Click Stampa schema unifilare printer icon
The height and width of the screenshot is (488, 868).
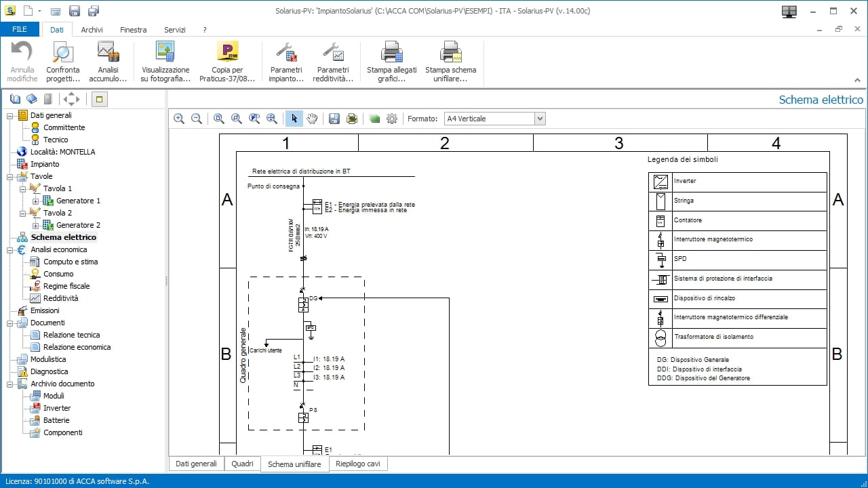[450, 53]
